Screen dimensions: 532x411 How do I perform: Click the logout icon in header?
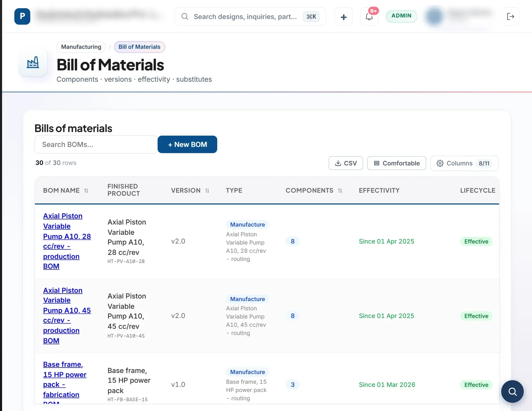[511, 17]
